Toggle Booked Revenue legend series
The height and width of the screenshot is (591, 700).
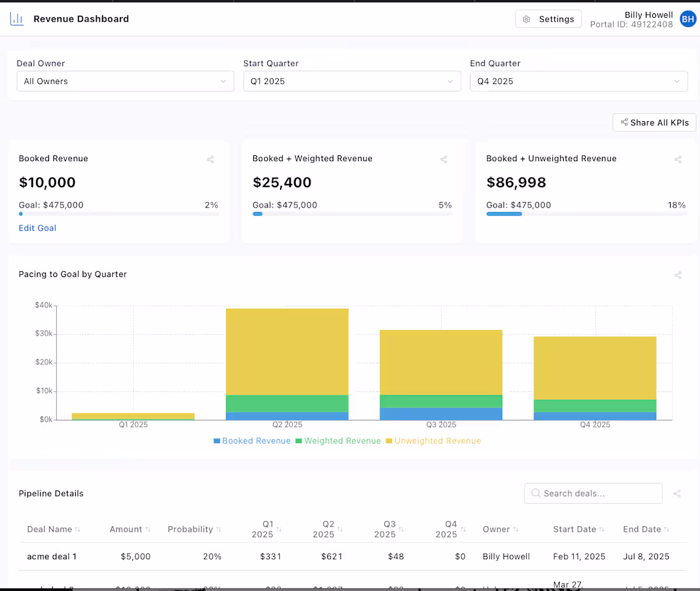pos(252,441)
